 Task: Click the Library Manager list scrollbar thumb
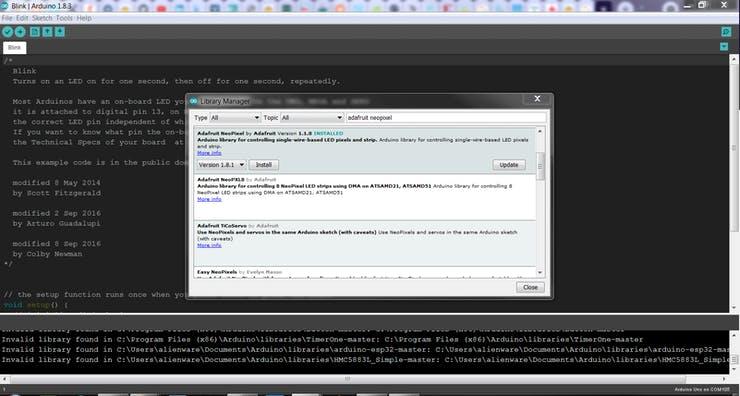[x=540, y=166]
